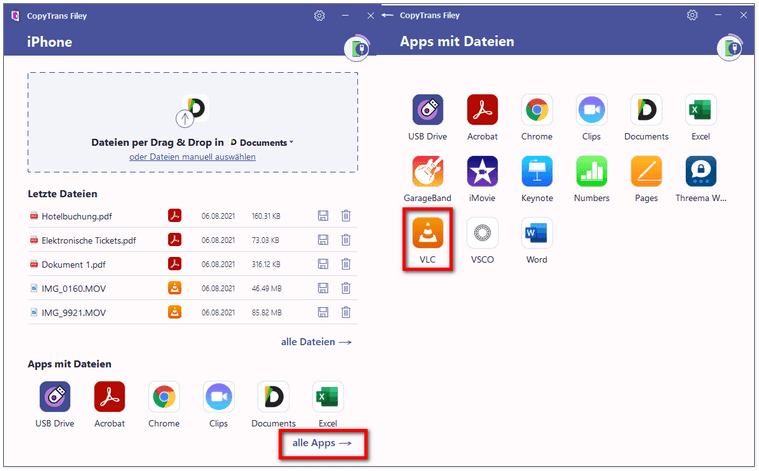This screenshot has height=471, width=759.
Task: Save IMG_0160.MOV to PC
Action: [x=323, y=289]
